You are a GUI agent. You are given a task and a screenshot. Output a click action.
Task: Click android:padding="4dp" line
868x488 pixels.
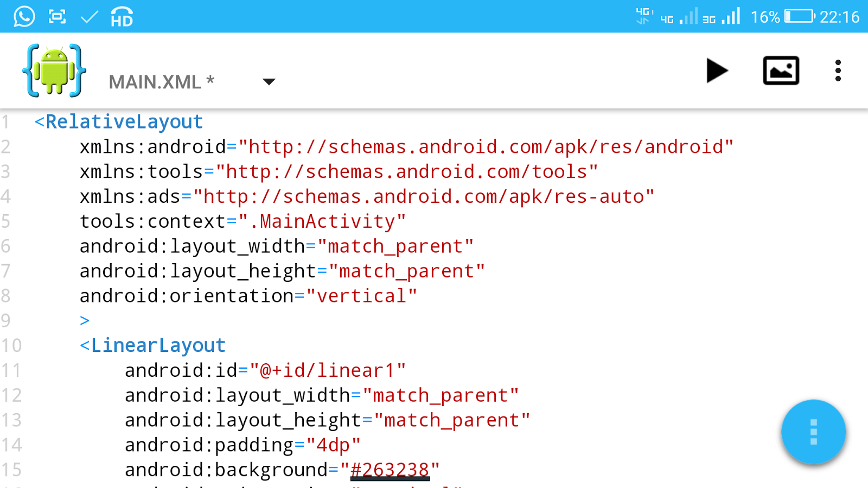(242, 445)
